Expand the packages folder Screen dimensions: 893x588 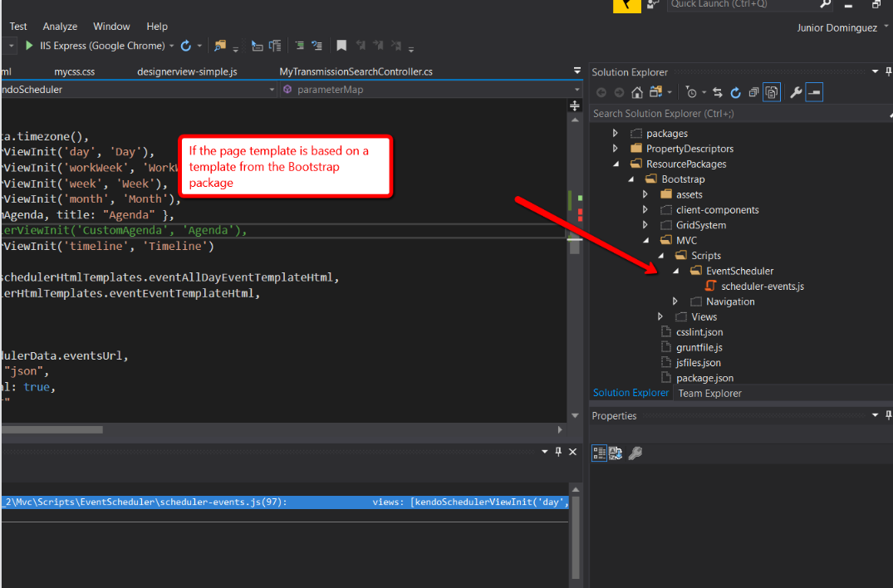coord(616,133)
